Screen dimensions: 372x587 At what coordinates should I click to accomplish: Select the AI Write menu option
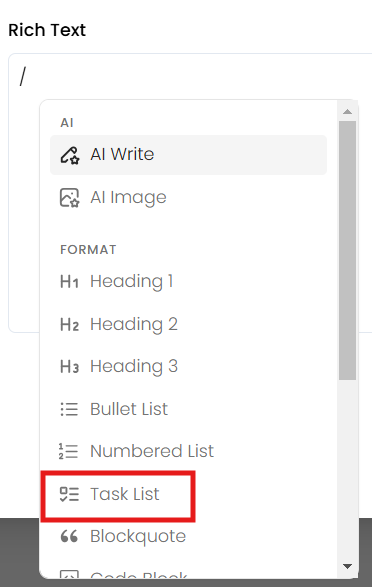point(188,155)
